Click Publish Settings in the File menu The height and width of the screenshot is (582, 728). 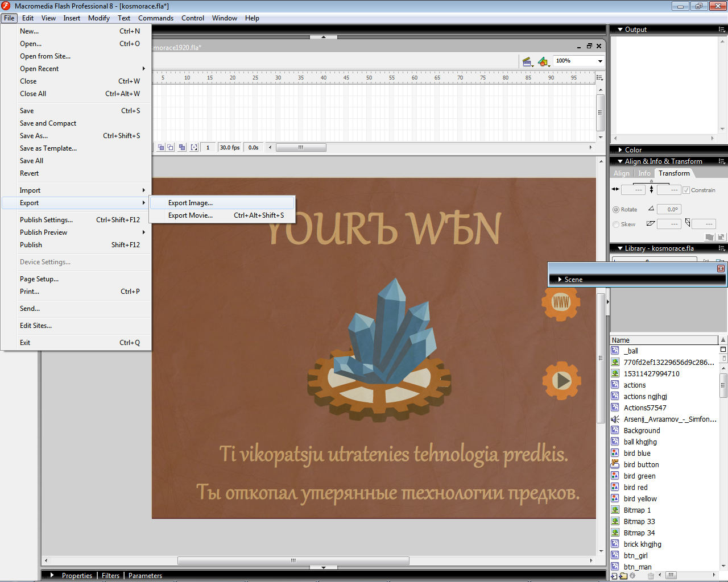point(46,220)
